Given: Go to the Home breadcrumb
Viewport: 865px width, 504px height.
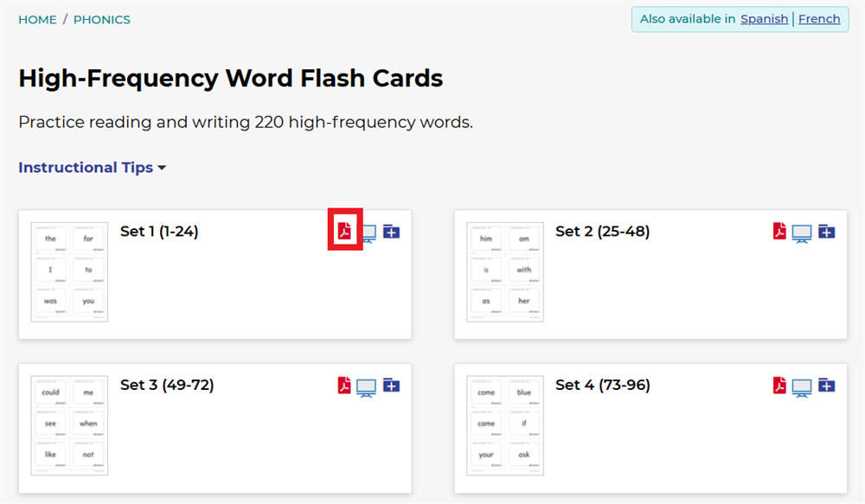Looking at the screenshot, I should click(37, 19).
